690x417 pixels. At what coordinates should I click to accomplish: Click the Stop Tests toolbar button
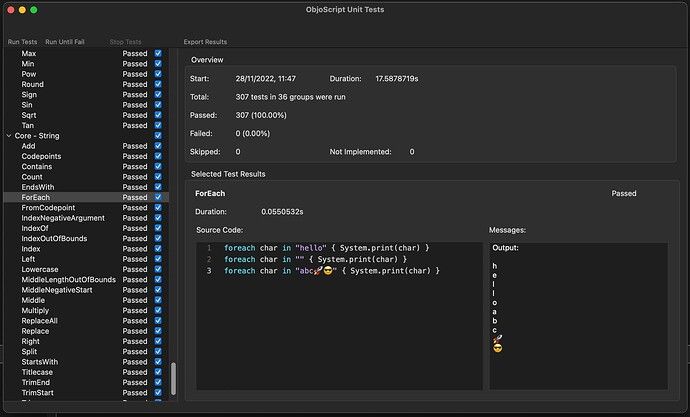point(125,42)
